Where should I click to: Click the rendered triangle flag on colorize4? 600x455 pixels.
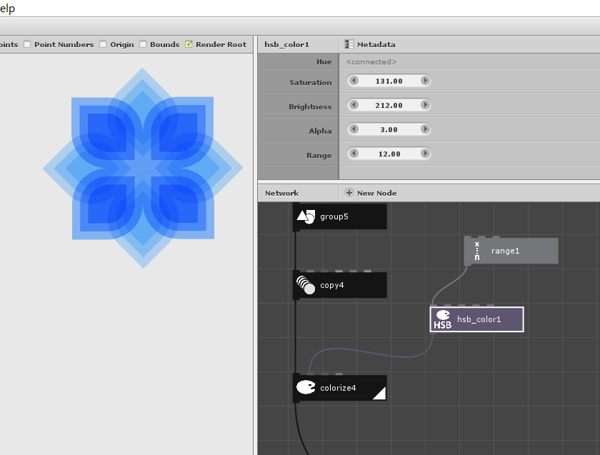[379, 393]
